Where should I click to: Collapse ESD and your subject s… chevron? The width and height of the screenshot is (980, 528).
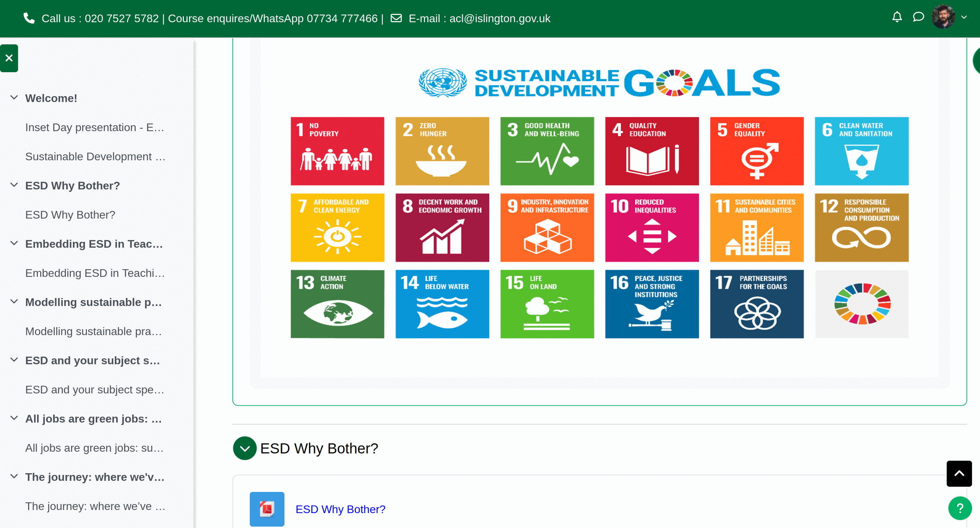(x=14, y=360)
